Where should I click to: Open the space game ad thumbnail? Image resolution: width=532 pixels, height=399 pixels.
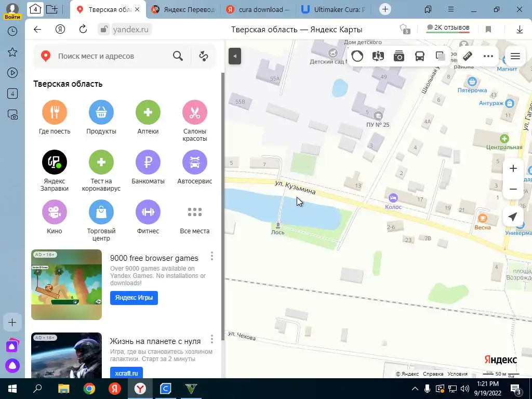coord(66,355)
